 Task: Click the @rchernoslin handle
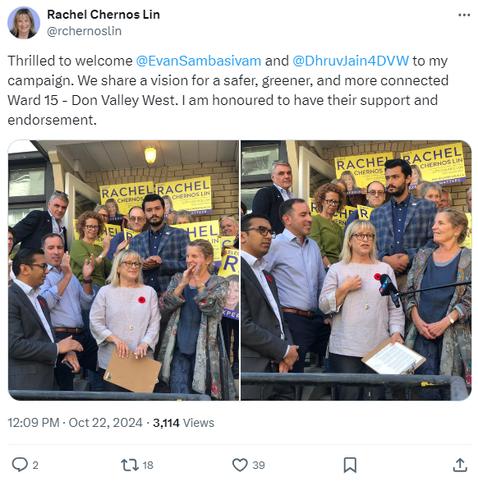(84, 31)
